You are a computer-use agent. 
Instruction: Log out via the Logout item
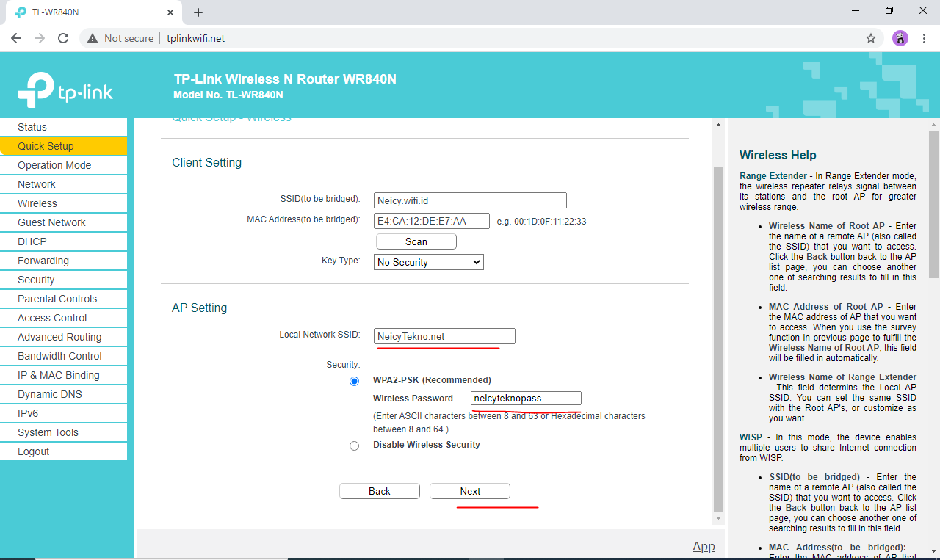coord(63,451)
